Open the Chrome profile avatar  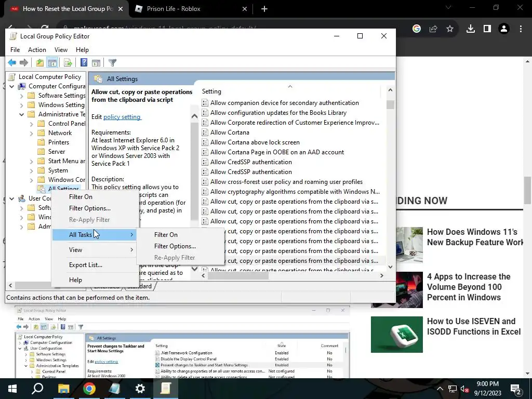point(504,29)
